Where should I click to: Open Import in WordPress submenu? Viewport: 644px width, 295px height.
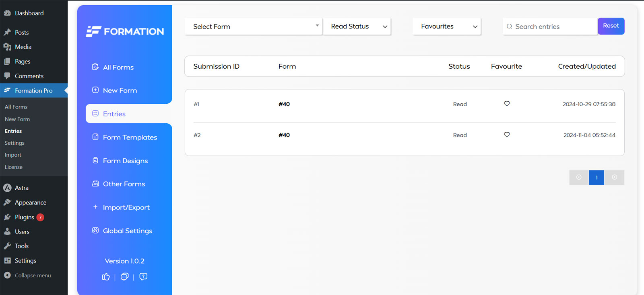coord(13,155)
